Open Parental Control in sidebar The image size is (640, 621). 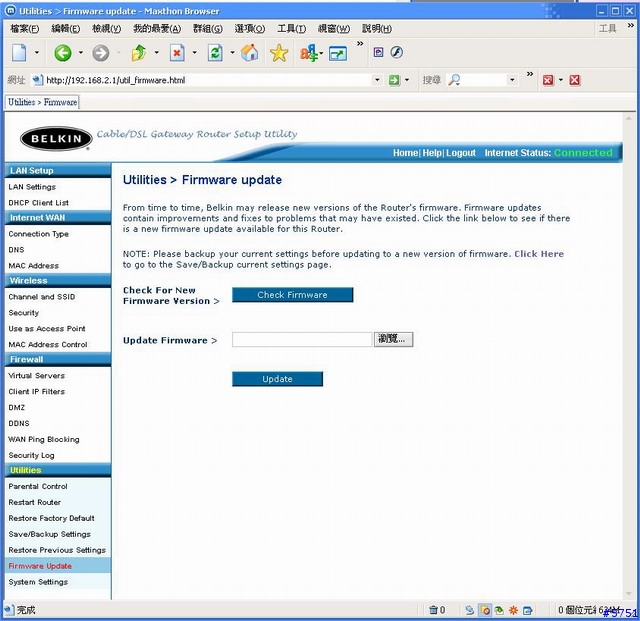point(38,487)
